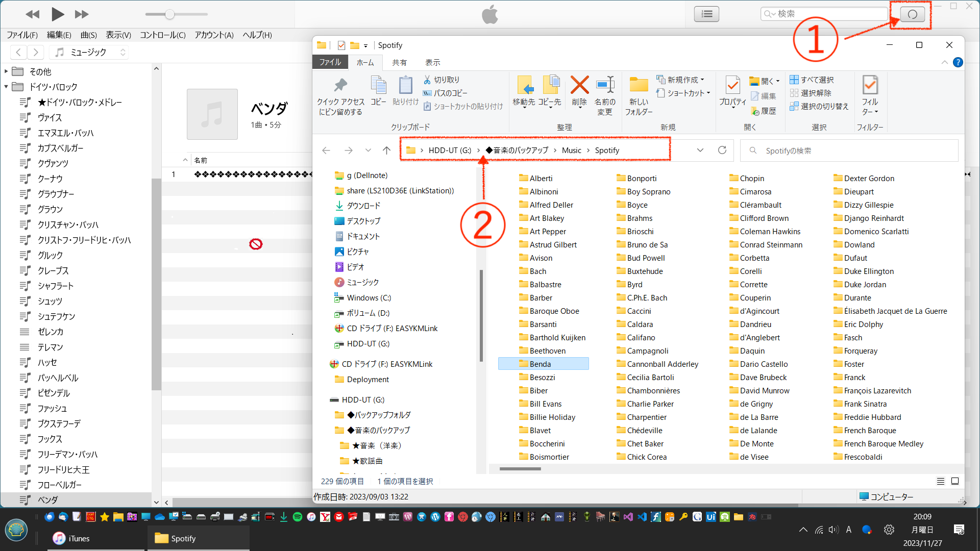980x551 pixels.
Task: Click the Explorer delete (削除) icon
Action: (x=579, y=85)
